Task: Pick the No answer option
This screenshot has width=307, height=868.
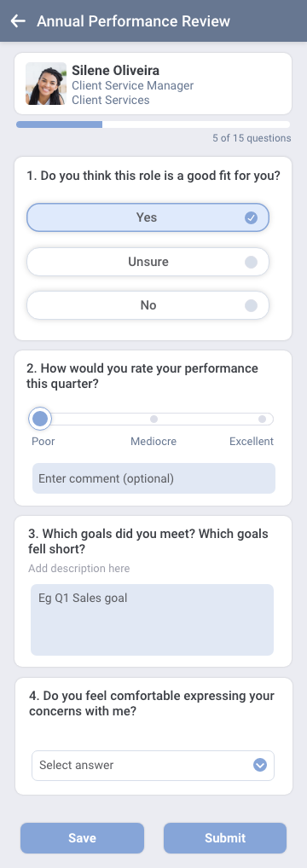Action: (148, 305)
